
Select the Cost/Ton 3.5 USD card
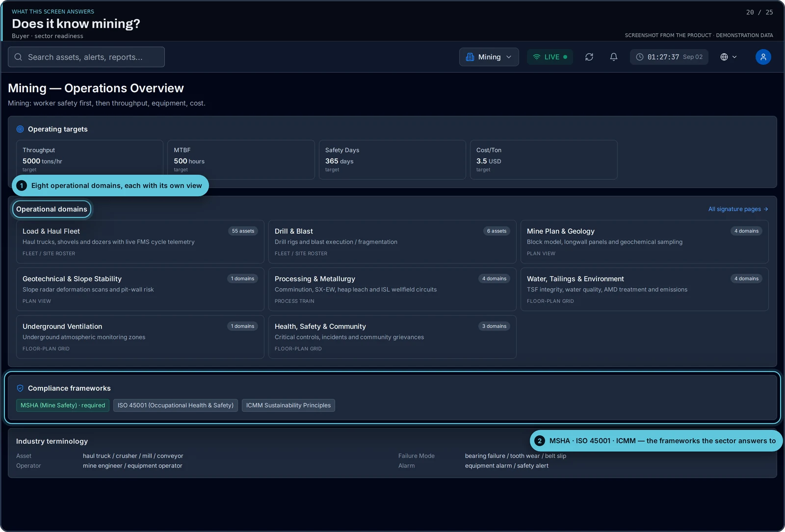pyautogui.click(x=544, y=160)
